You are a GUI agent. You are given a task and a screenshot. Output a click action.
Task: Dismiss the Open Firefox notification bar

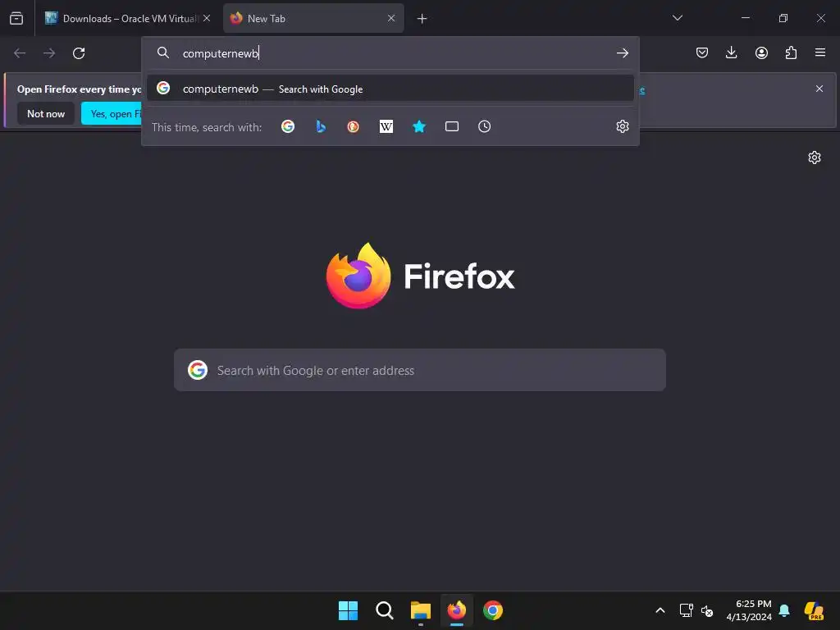(819, 89)
